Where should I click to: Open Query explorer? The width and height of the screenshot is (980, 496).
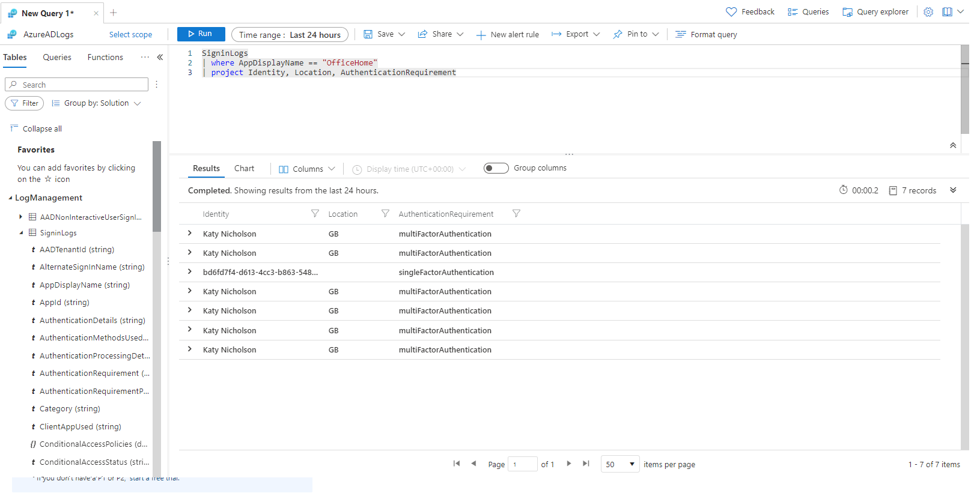coord(875,12)
